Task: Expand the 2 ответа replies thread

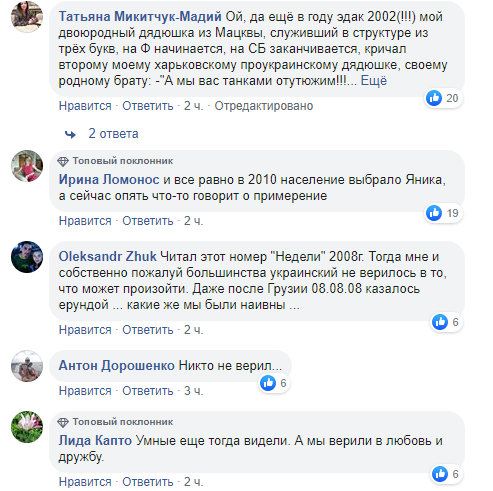Action: coord(113,134)
